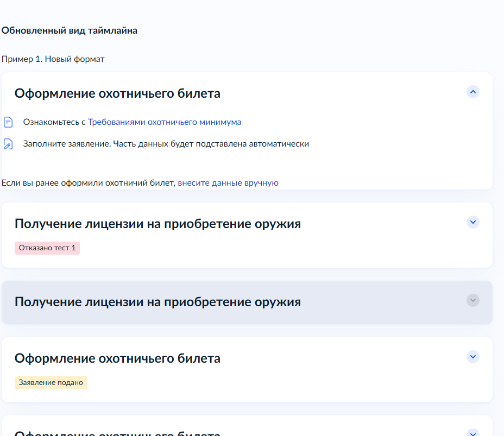Viewport: 504px width, 436px height.
Task: Click the gray chevron on the dimmed card
Action: point(472,300)
